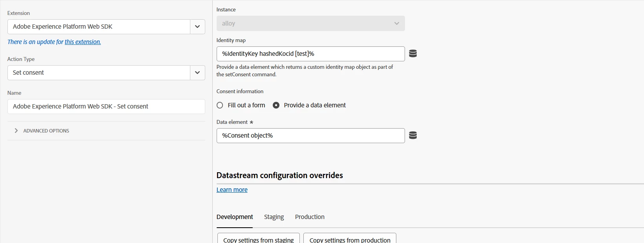Click the Identity map helper description text
Screen dimensions: 644x243
305,71
